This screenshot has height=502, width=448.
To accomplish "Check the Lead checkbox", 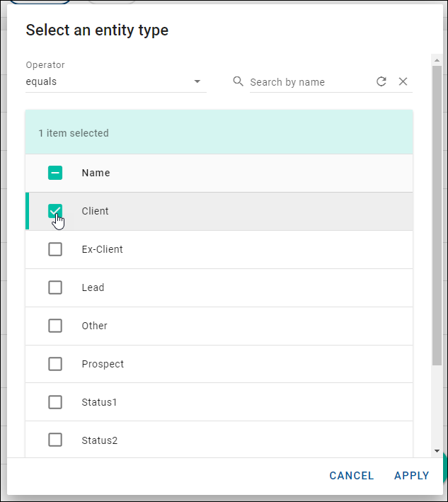I will 55,287.
